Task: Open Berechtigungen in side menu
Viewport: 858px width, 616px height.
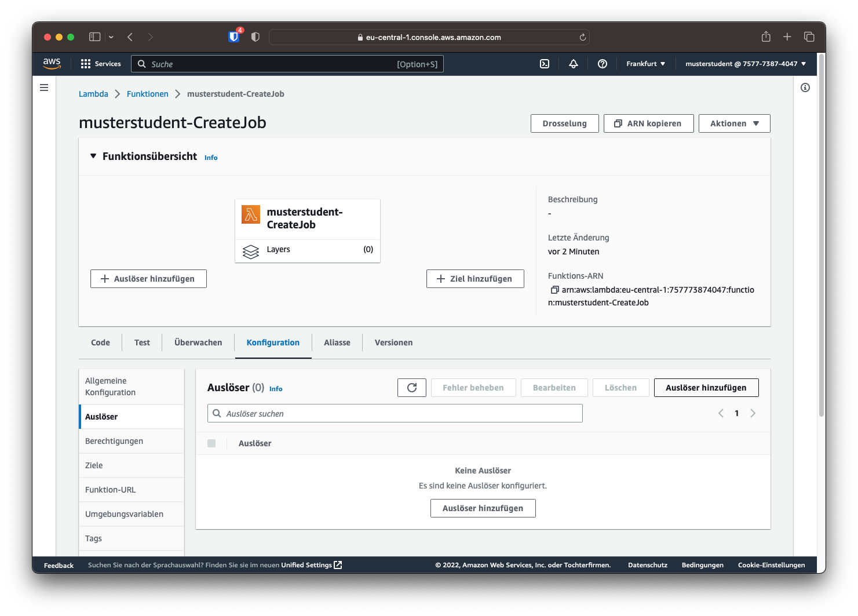Action: 132,441
